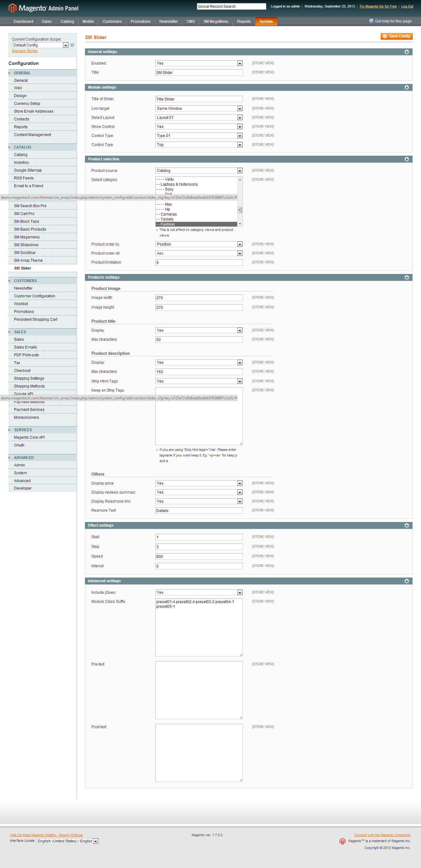The image size is (421, 868).
Task: Click the Manage Stores link
Action: coord(25,51)
